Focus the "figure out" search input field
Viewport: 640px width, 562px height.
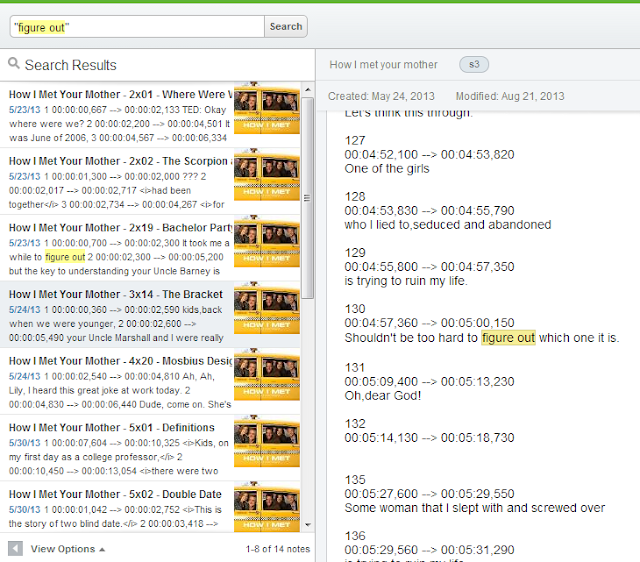coord(137,27)
